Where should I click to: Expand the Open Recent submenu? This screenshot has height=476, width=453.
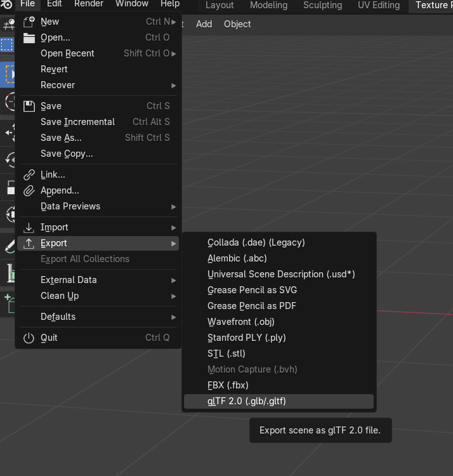[98, 53]
